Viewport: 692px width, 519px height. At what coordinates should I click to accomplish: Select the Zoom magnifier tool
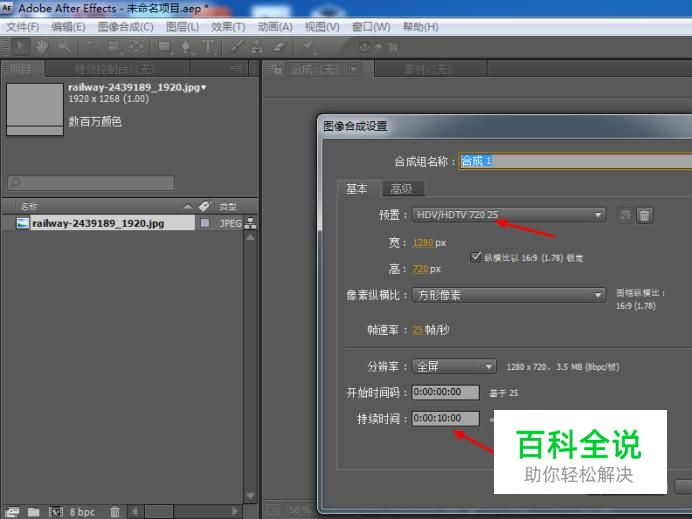click(x=64, y=46)
